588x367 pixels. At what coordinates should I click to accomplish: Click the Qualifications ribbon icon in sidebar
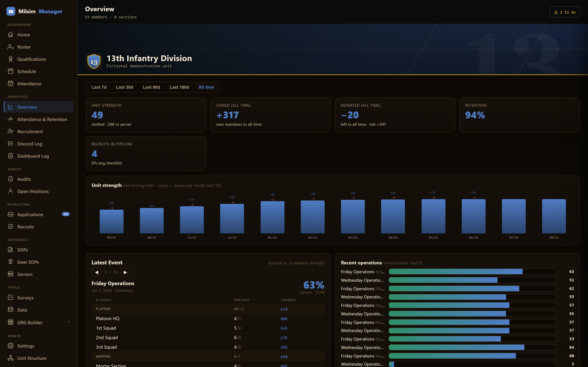pyautogui.click(x=10, y=59)
